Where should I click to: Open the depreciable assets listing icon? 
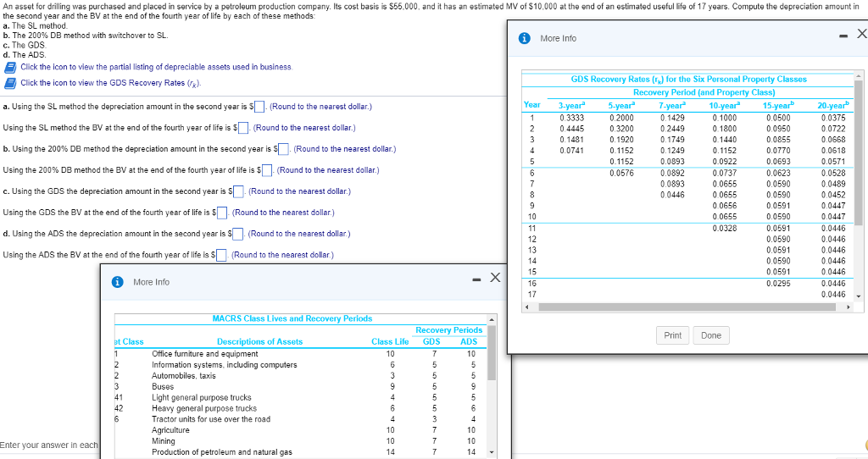10,68
